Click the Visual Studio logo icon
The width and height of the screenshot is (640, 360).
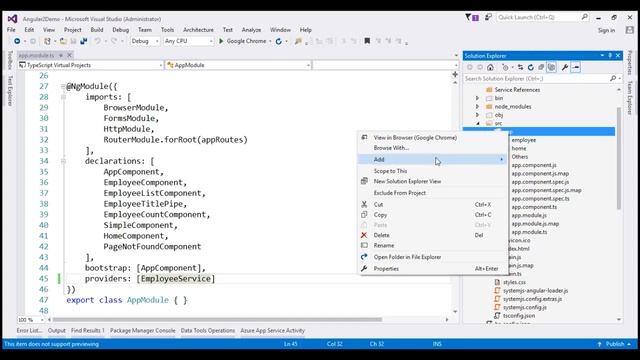click(13, 19)
